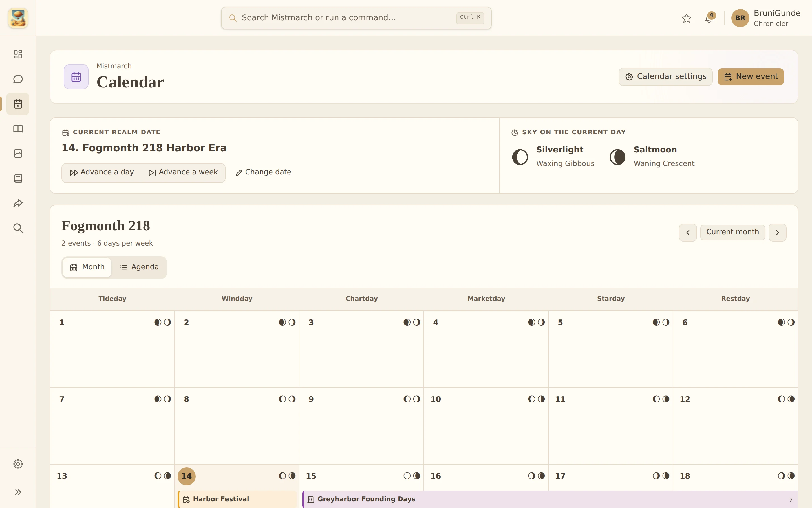
Task: Focus the Search Mistmarch command field
Action: [x=356, y=18]
